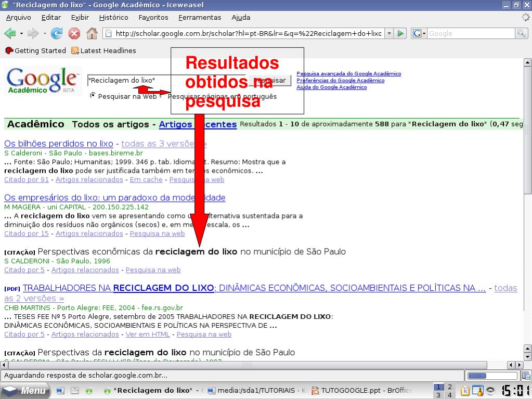Click the round tray icon left of clock
532x399 pixels.
tap(491, 391)
